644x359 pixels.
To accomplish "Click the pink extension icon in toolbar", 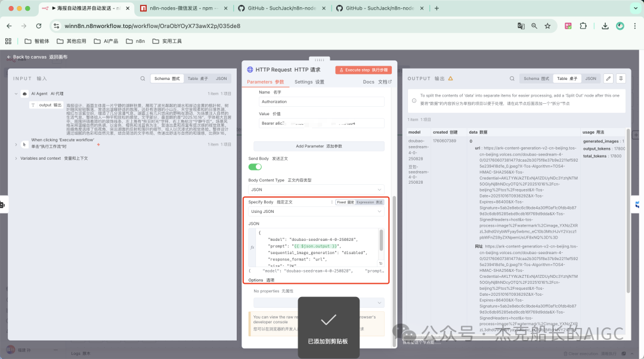I will pyautogui.click(x=568, y=26).
